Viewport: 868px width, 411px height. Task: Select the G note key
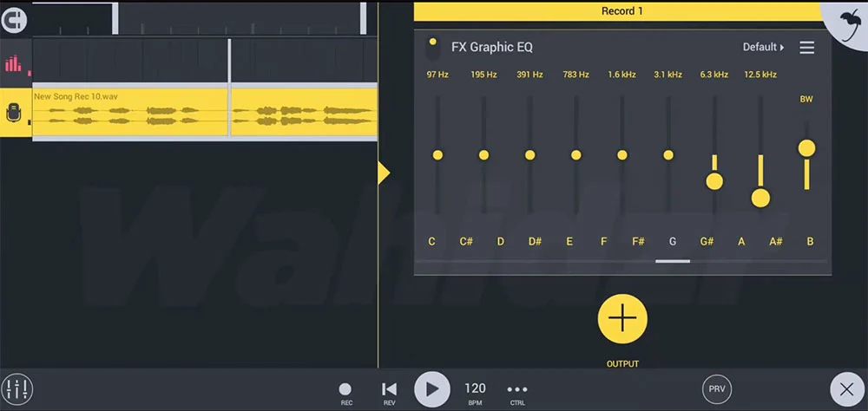[x=673, y=241]
